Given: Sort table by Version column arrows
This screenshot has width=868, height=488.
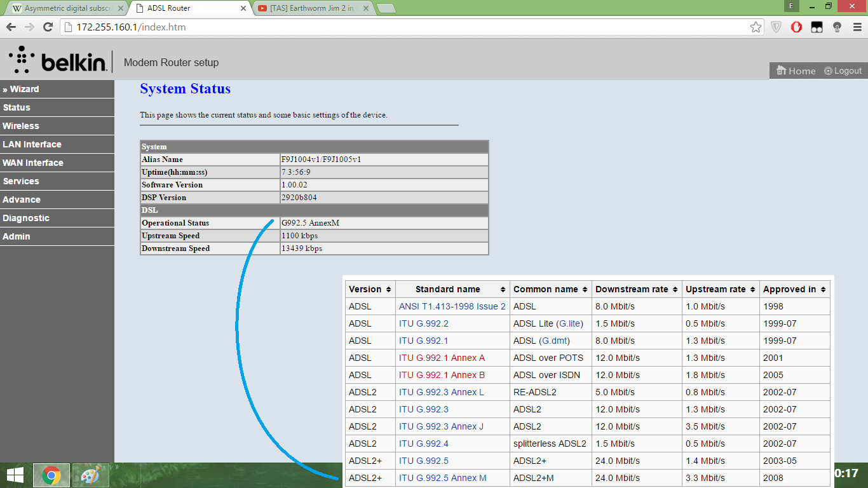Looking at the screenshot, I should (x=388, y=290).
